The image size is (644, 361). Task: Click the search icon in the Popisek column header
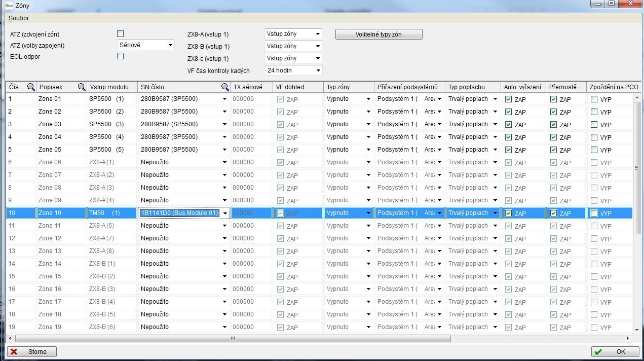click(82, 87)
